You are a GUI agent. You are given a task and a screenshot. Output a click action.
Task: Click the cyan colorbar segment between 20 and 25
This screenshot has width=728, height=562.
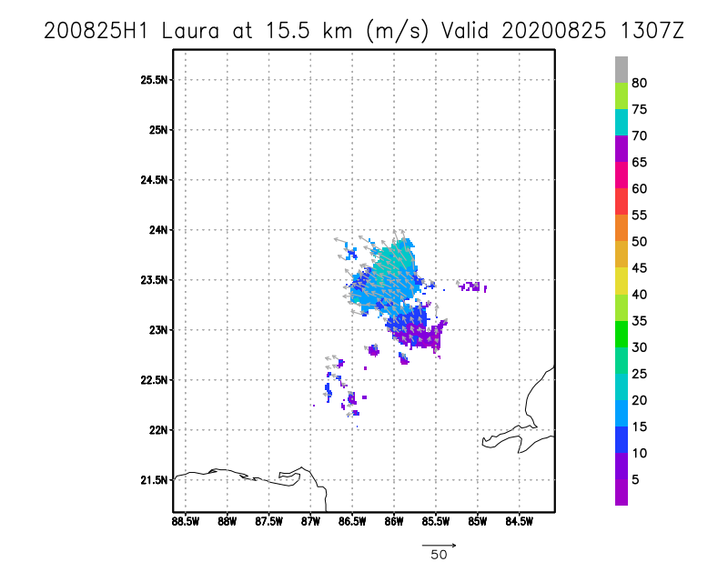[622, 387]
